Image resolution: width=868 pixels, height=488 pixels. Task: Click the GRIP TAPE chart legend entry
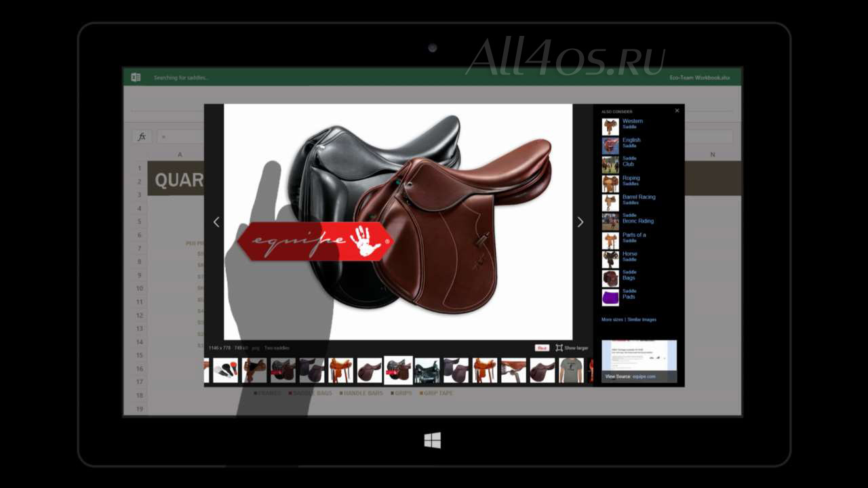[x=437, y=393]
